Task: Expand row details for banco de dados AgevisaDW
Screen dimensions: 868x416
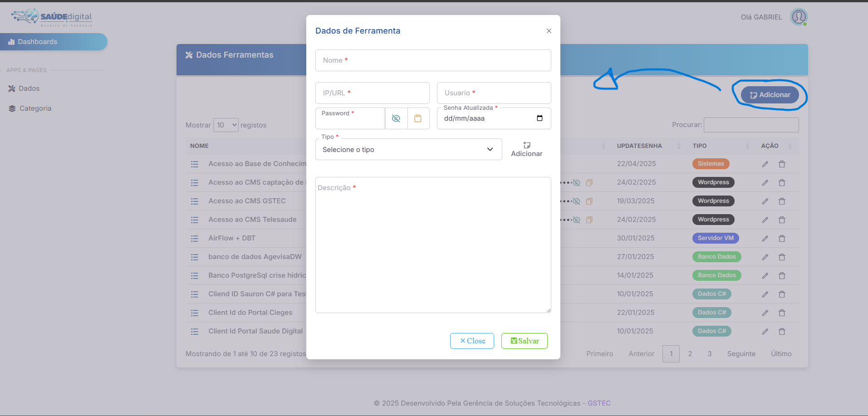Action: [195, 257]
